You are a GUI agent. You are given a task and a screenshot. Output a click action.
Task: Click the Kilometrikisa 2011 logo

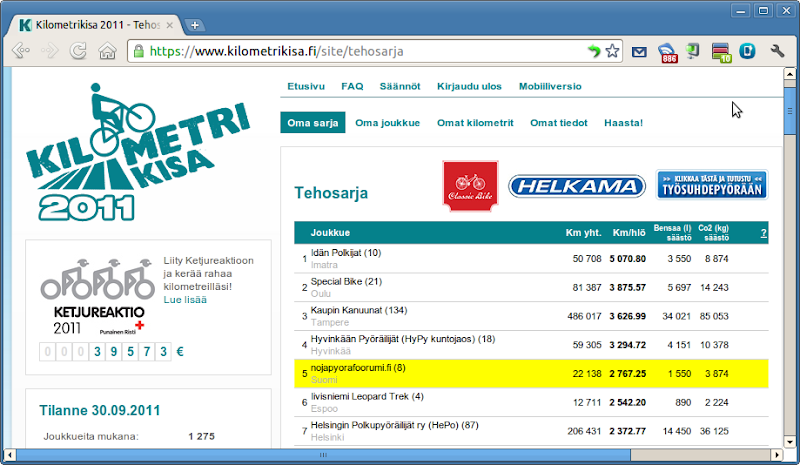[x=136, y=152]
